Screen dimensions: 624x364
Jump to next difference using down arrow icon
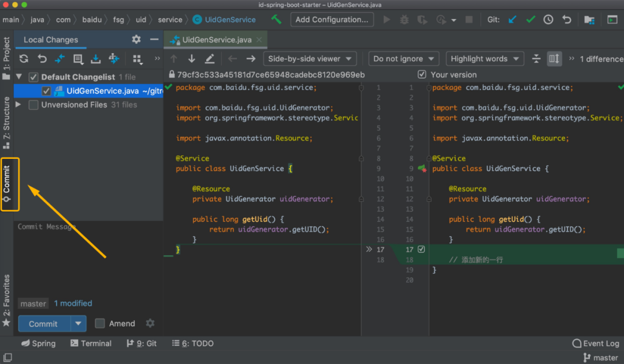coord(191,58)
